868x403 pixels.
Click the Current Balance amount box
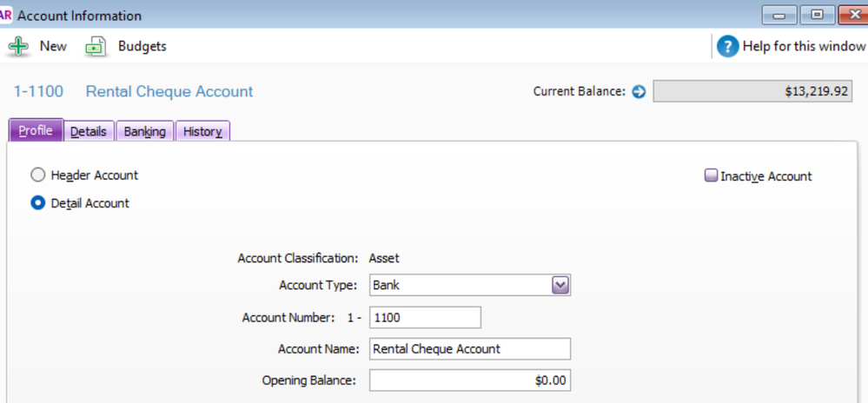tap(752, 92)
